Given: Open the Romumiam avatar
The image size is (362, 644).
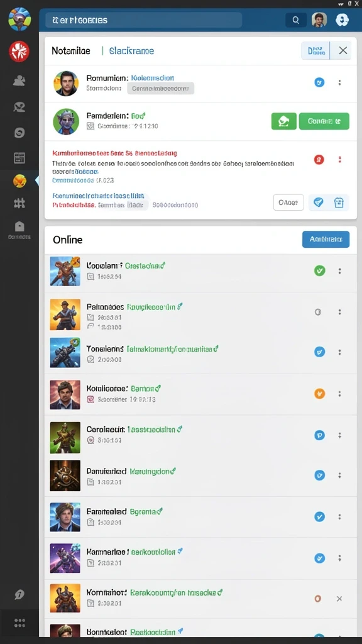Looking at the screenshot, I should (x=65, y=84).
